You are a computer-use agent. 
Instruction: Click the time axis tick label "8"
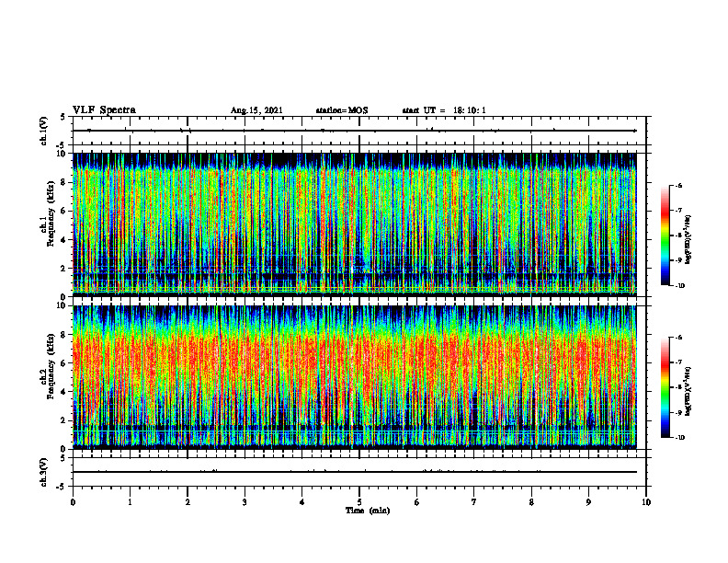pyautogui.click(x=531, y=502)
